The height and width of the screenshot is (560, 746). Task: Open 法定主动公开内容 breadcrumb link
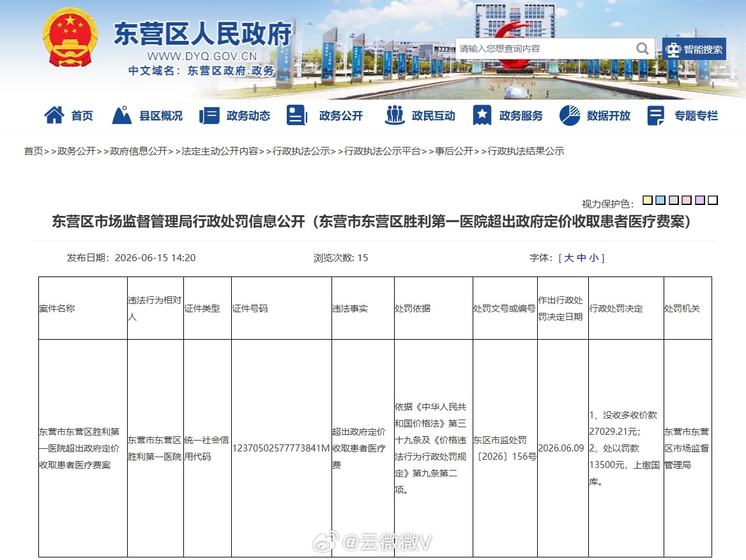[x=220, y=151]
